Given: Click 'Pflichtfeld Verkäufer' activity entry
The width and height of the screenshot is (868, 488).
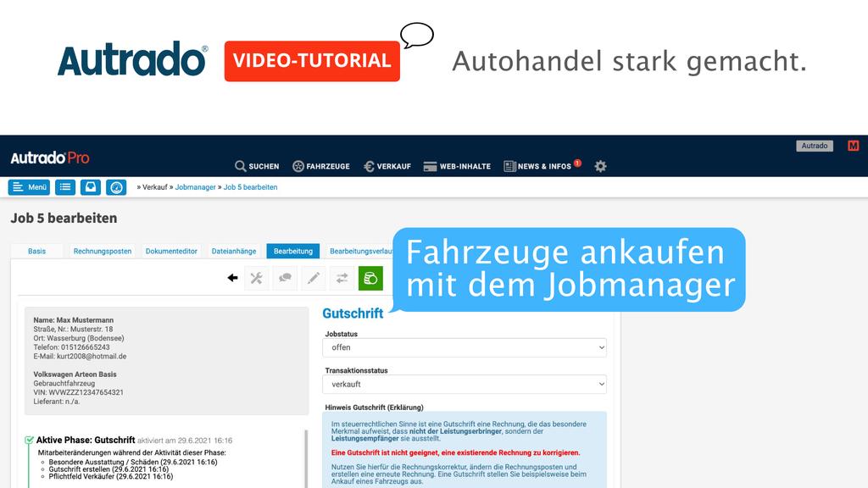Looking at the screenshot, I should [111, 476].
